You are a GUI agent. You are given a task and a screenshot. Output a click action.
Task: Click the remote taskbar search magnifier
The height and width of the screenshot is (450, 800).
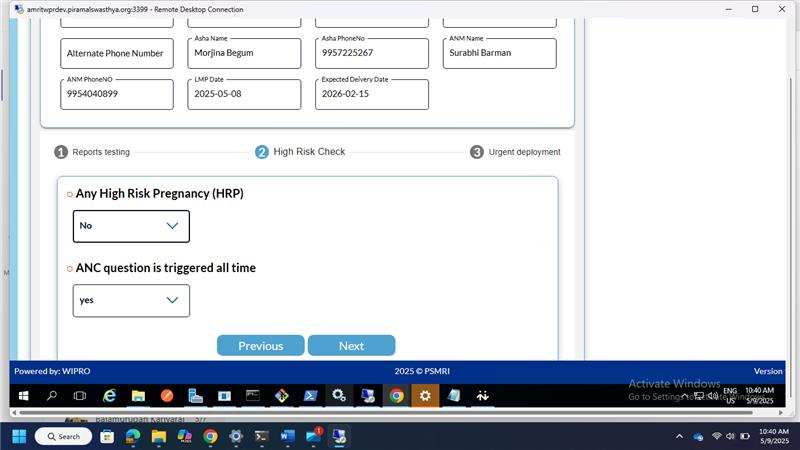tap(52, 396)
